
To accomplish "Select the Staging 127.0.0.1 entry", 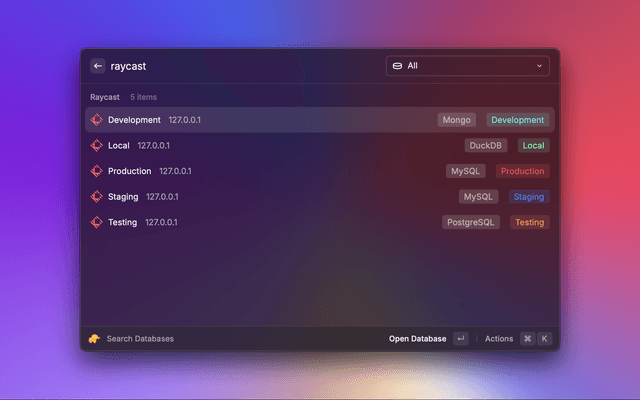I will click(145, 197).
